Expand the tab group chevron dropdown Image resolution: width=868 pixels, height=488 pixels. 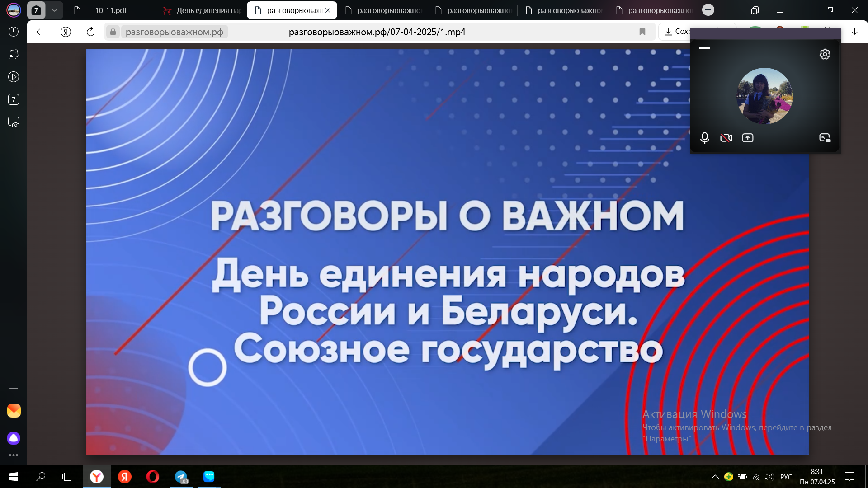(54, 10)
